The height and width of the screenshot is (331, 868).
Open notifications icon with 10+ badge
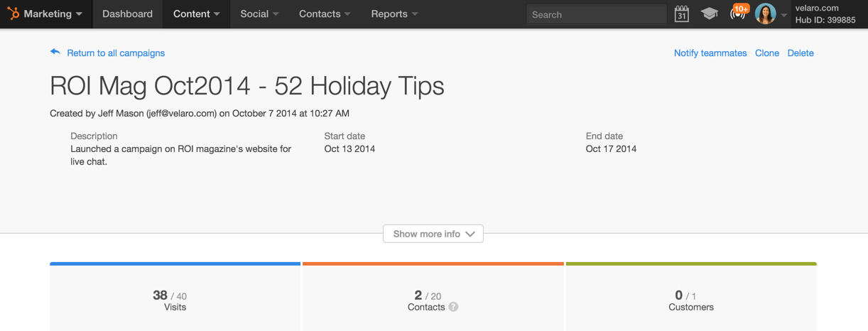coord(738,13)
